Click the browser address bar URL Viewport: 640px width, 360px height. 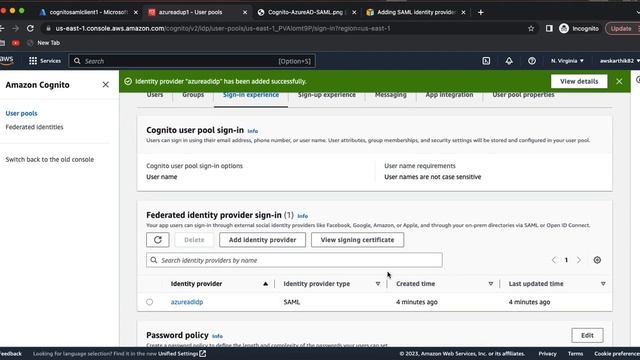pos(223,28)
